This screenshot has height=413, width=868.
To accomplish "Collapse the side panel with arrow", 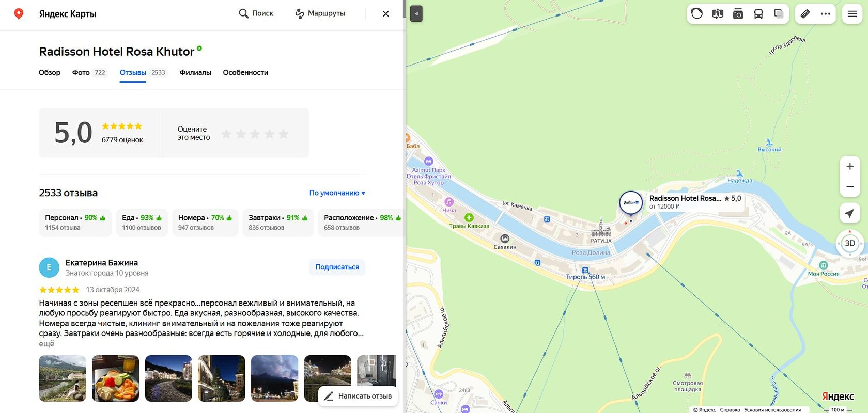I will coord(416,13).
